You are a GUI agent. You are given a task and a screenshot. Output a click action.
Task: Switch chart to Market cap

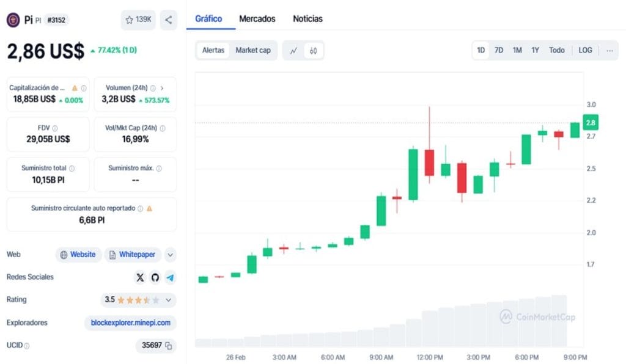tap(253, 50)
